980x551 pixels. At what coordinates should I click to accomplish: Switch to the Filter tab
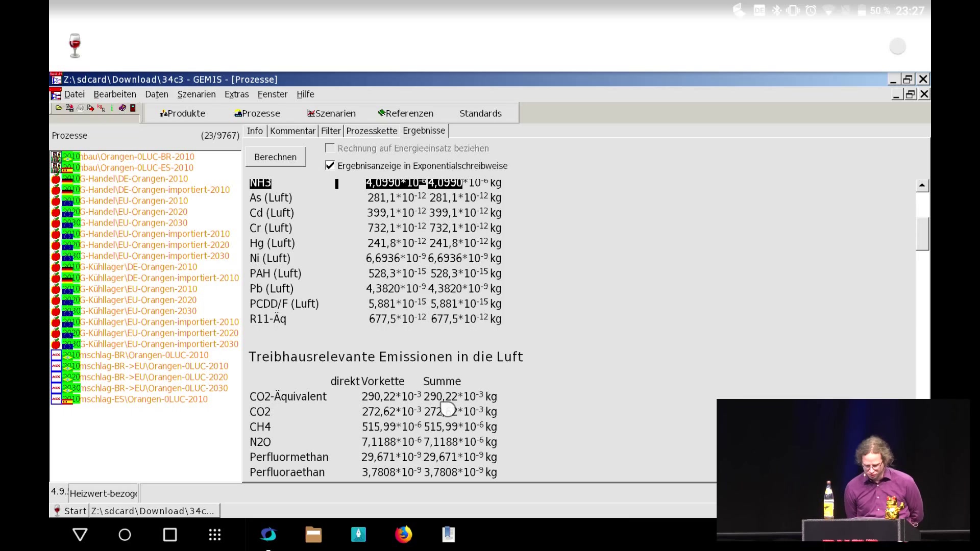(x=331, y=131)
